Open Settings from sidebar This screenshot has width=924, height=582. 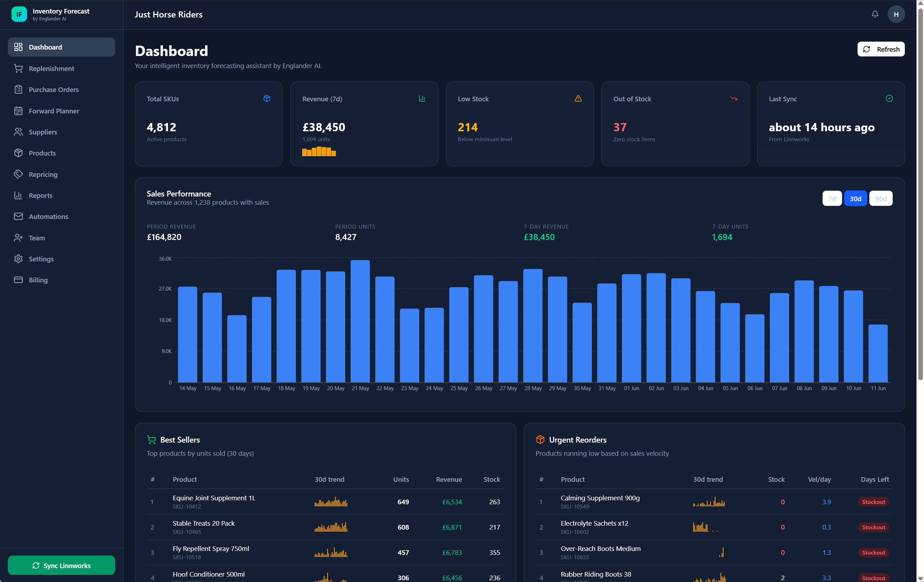point(61,259)
